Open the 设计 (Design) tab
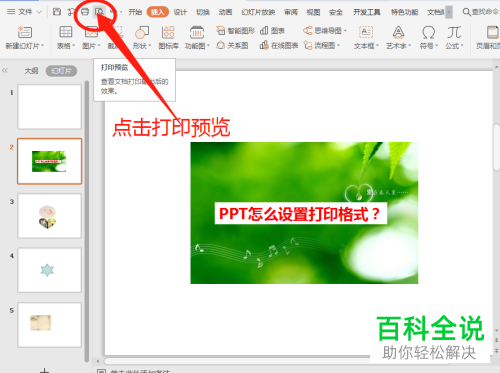Viewport: 500px width, 373px height. [180, 12]
